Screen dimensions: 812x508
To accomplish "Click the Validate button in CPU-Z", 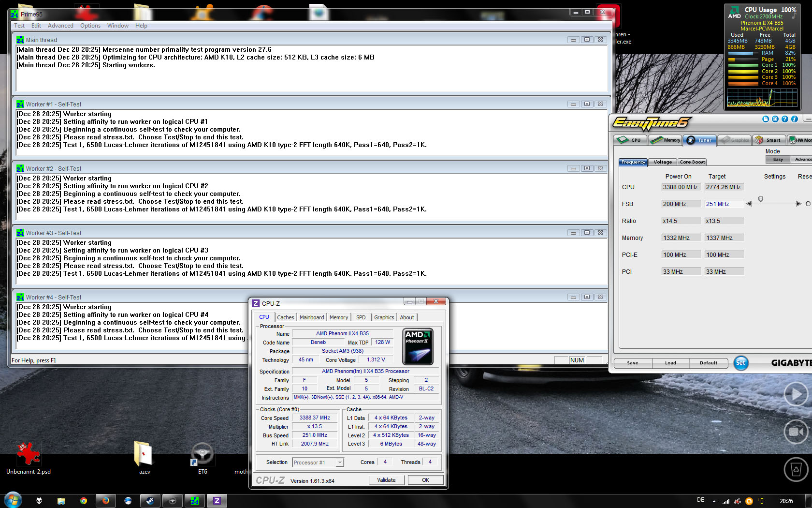I will click(x=386, y=480).
